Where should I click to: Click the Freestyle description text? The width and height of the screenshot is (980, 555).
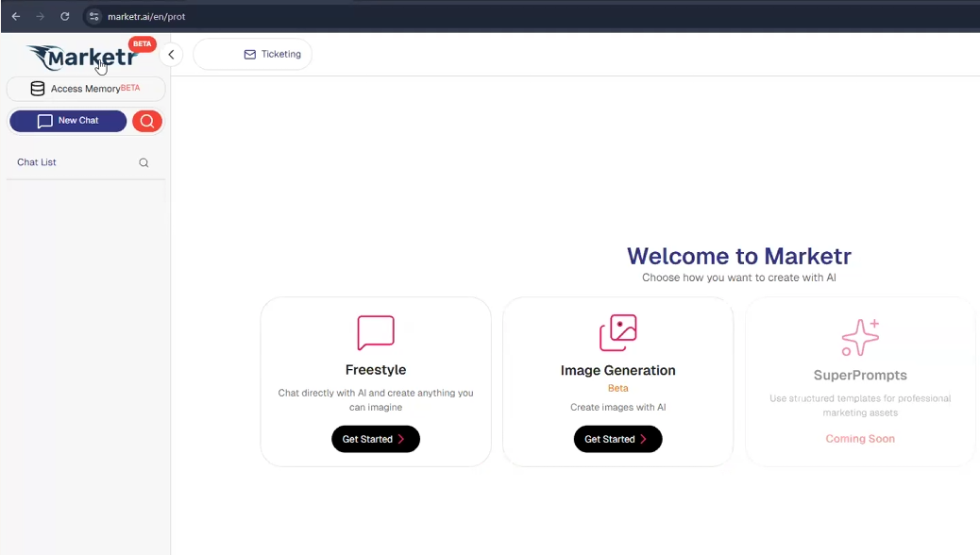pos(376,400)
